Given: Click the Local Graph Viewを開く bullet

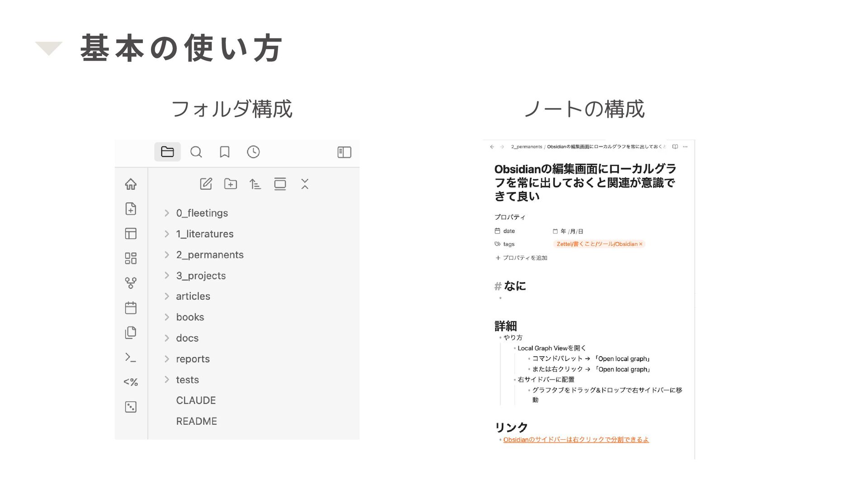Looking at the screenshot, I should click(x=552, y=348).
